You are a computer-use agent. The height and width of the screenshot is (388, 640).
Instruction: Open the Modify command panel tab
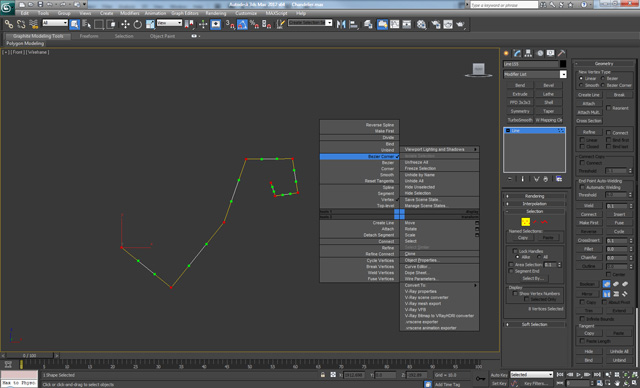[x=518, y=53]
